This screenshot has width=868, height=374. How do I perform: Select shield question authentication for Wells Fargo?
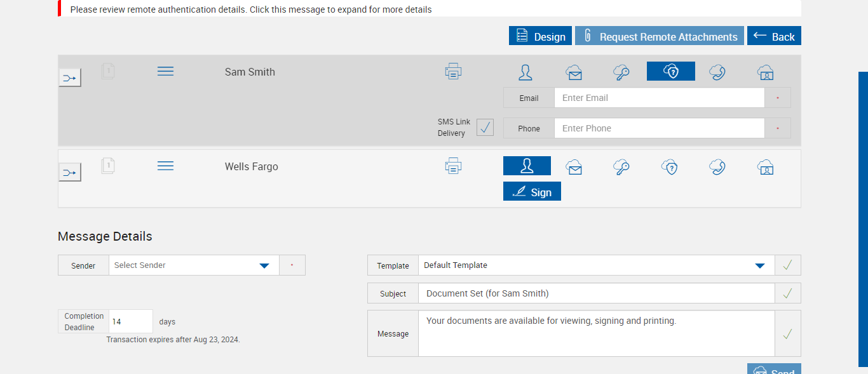coord(669,167)
